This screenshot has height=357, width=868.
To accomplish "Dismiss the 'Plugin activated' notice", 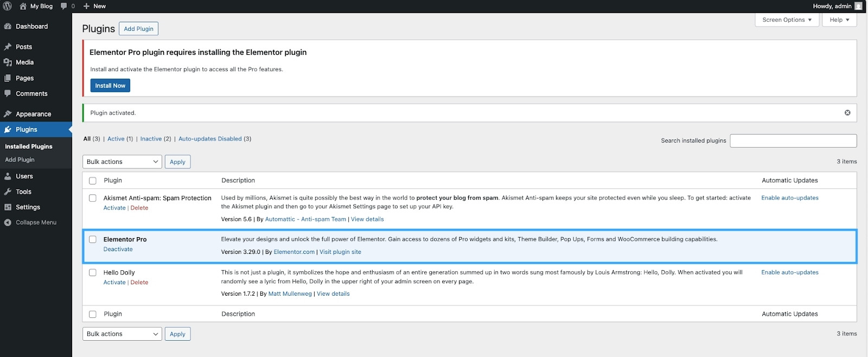I will coord(847,113).
